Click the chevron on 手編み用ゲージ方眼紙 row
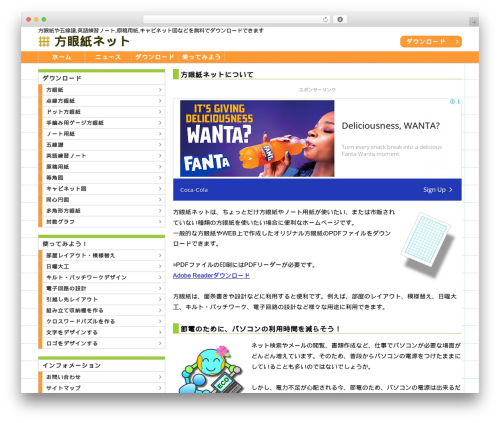The width and height of the screenshot is (500, 423). coord(160,123)
